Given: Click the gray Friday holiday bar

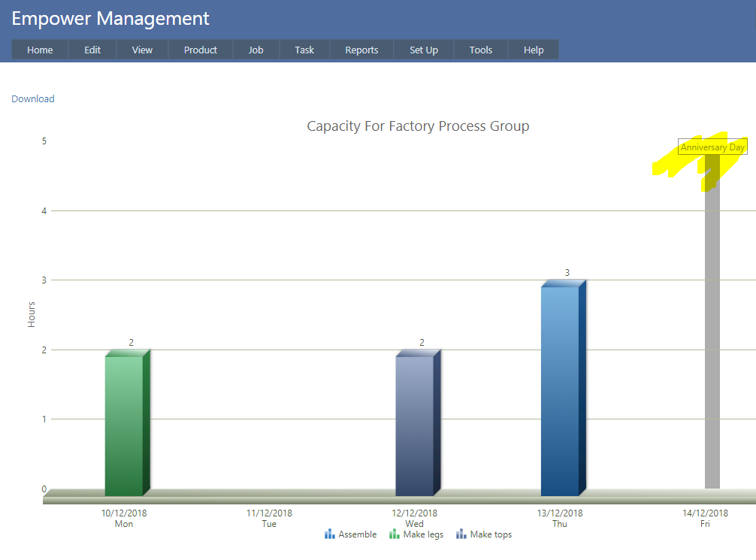Looking at the screenshot, I should [712, 338].
